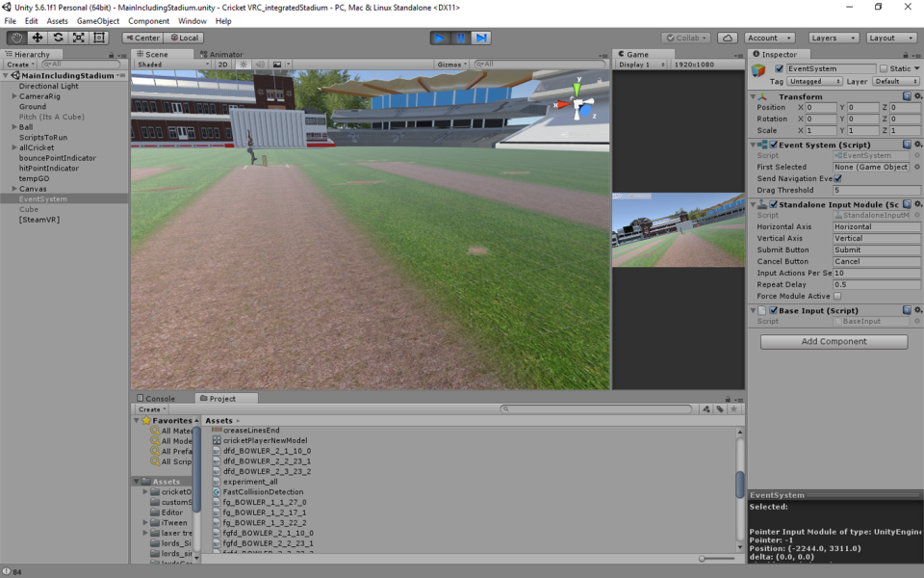Screen dimensions: 924x578
Task: Disable Event System script checkbox
Action: (773, 144)
